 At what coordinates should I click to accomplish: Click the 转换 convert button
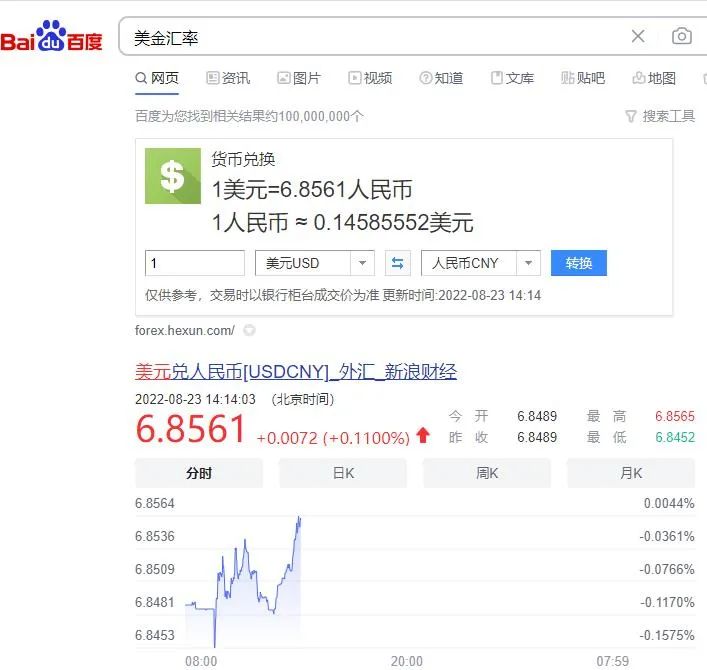pyautogui.click(x=578, y=263)
